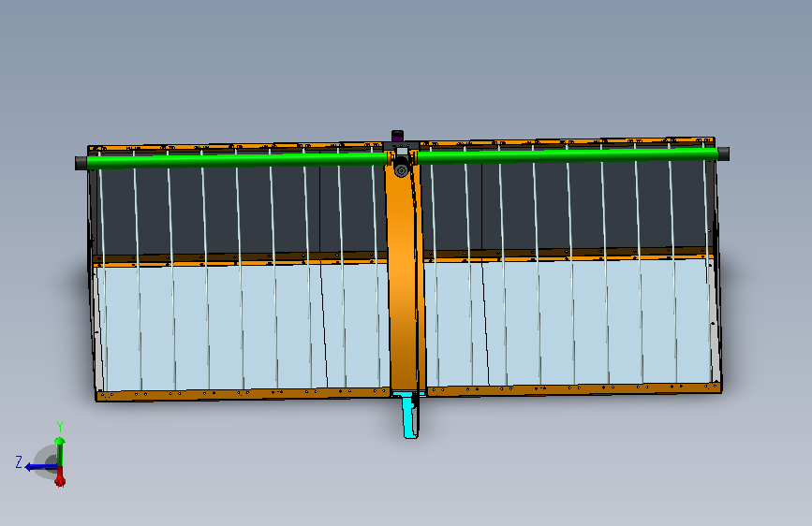
Task: Select the right dark grey rod end cap
Action: [x=723, y=153]
